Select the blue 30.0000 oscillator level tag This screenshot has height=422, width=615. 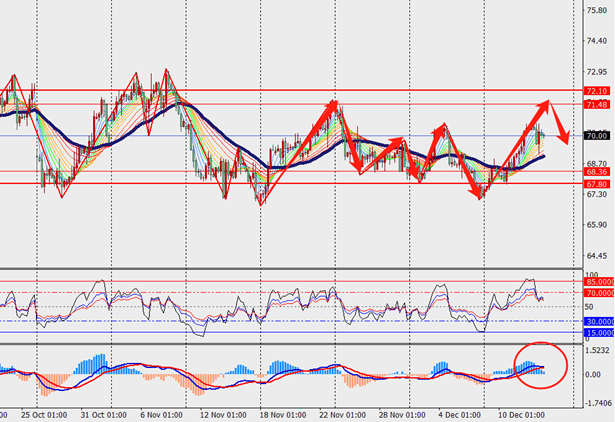click(599, 322)
